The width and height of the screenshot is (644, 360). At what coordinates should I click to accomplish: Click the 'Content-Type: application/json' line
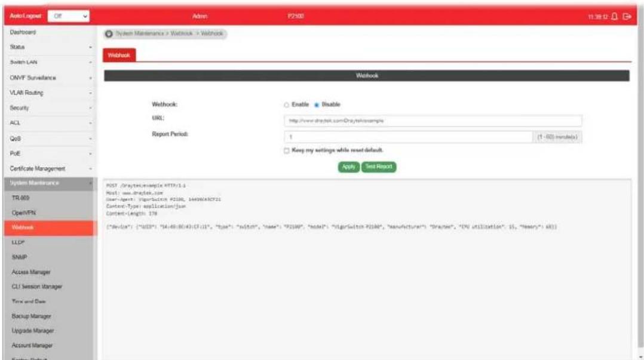[146, 207]
